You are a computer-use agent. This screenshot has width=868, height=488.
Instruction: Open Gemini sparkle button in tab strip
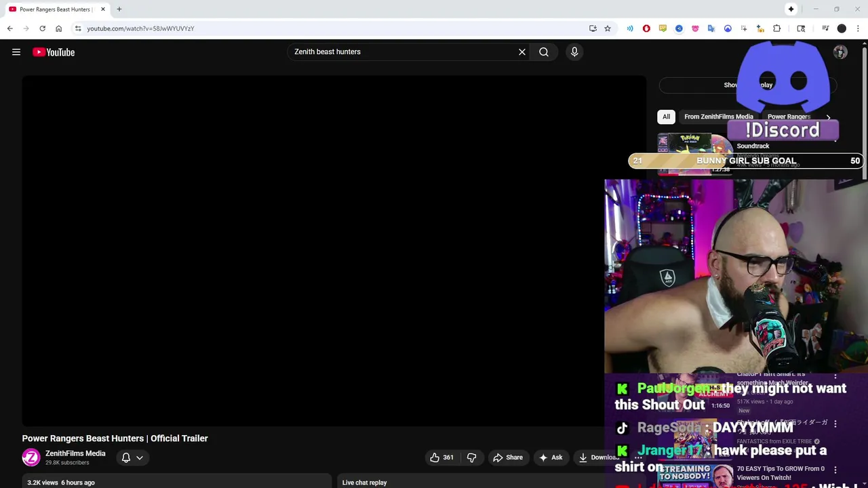791,9
